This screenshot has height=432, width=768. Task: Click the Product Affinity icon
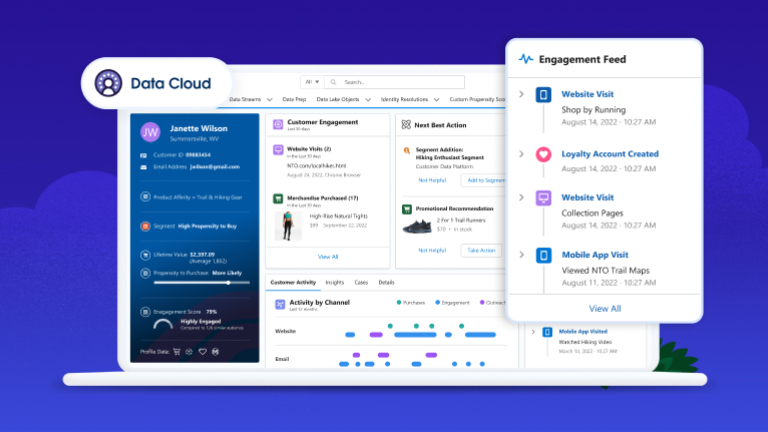[x=145, y=197]
